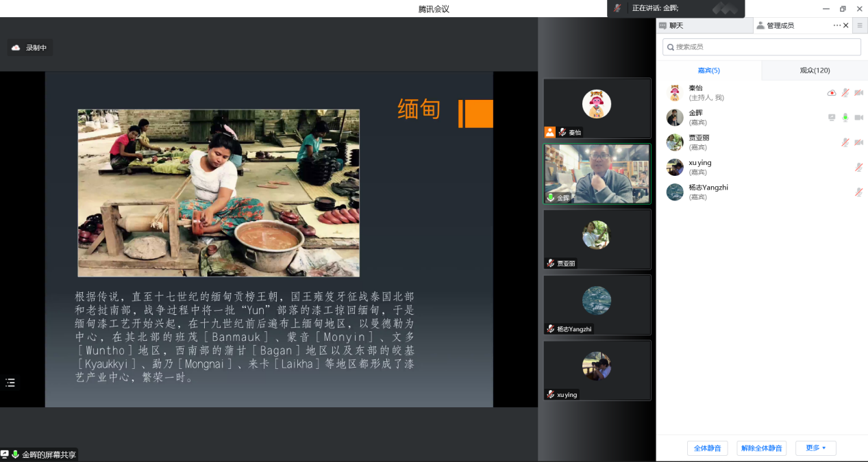The image size is (868, 462).
Task: Open the three-dot options on 管理成员 tab
Action: point(836,25)
